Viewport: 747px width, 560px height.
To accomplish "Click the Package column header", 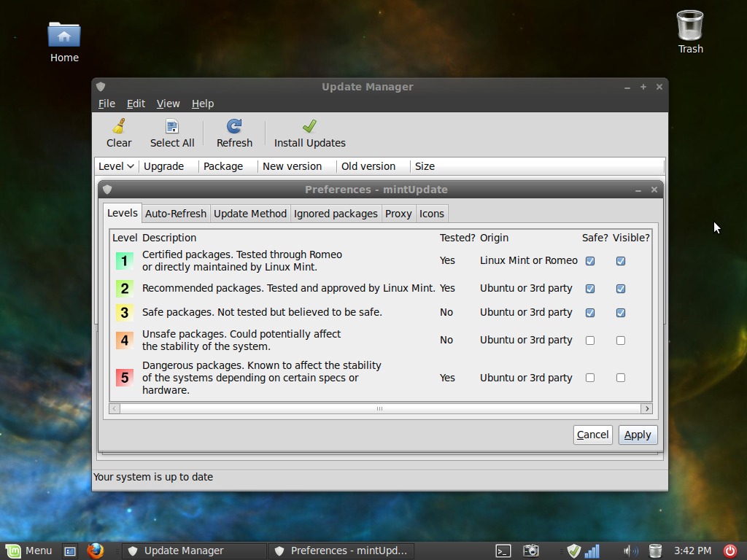I will 228,166.
